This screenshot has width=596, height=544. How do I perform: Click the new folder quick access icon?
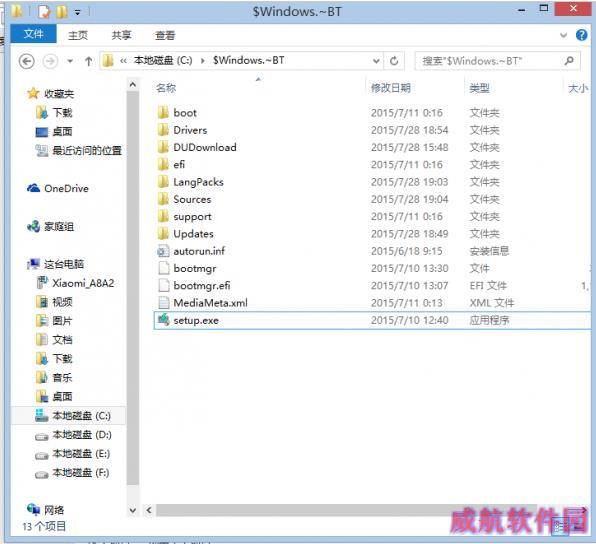(62, 12)
